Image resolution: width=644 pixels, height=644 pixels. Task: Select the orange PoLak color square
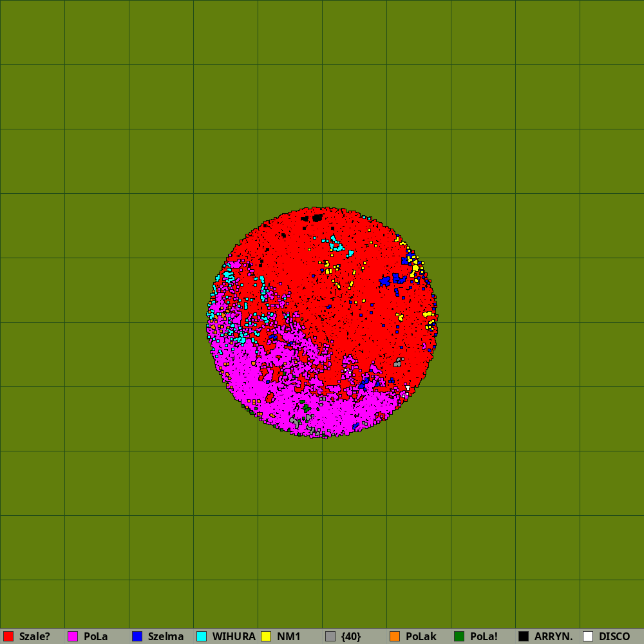coord(395,636)
